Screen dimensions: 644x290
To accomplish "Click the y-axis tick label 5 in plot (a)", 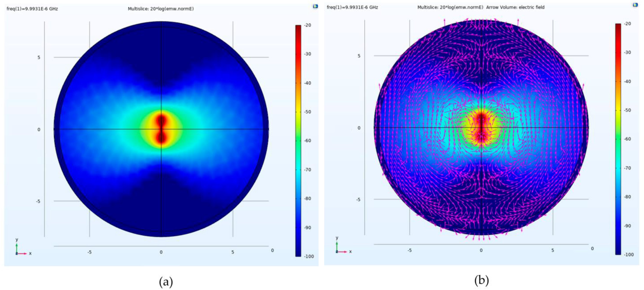I will [39, 57].
